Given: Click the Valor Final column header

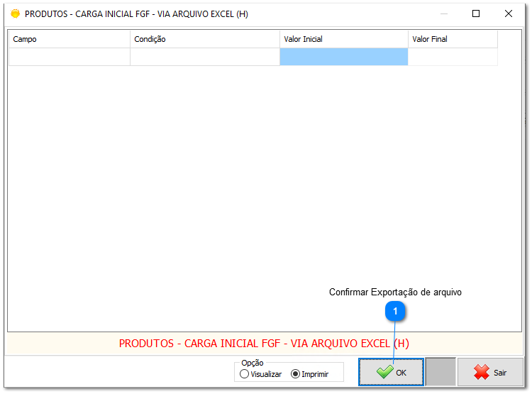Looking at the screenshot, I should [453, 39].
